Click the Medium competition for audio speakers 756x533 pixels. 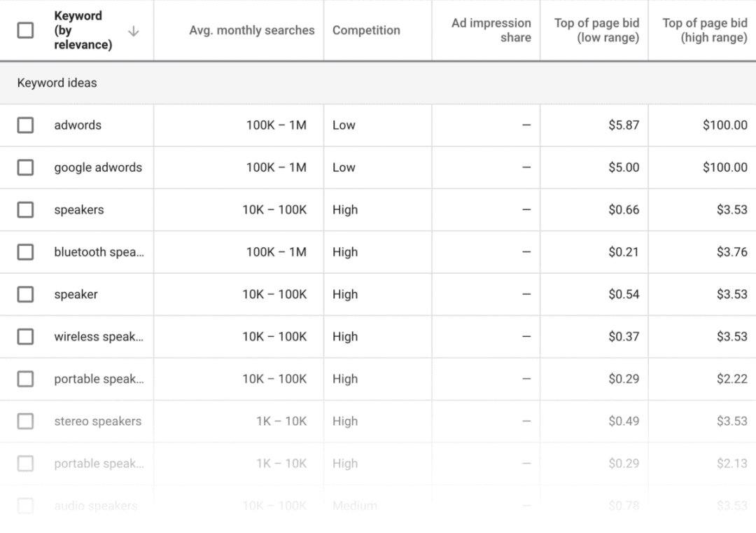pos(355,506)
